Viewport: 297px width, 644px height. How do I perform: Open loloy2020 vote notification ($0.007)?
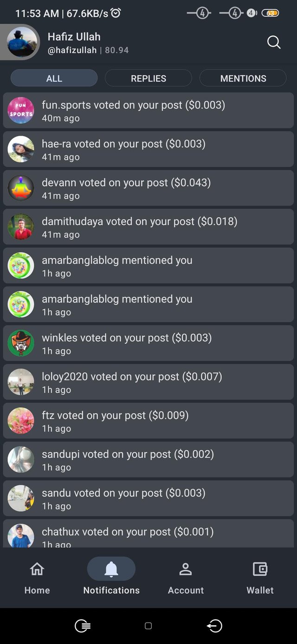148,382
